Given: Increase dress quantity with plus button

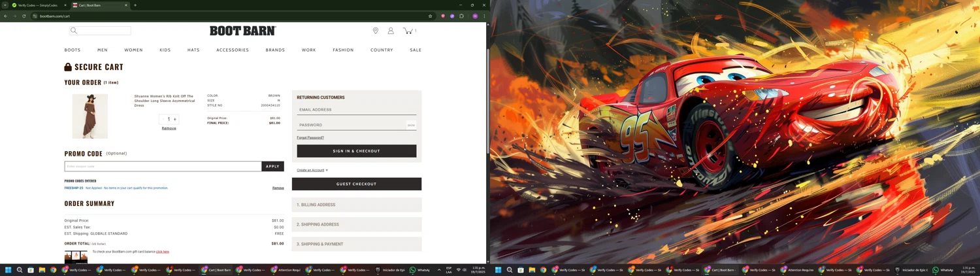Looking at the screenshot, I should pyautogui.click(x=175, y=119).
